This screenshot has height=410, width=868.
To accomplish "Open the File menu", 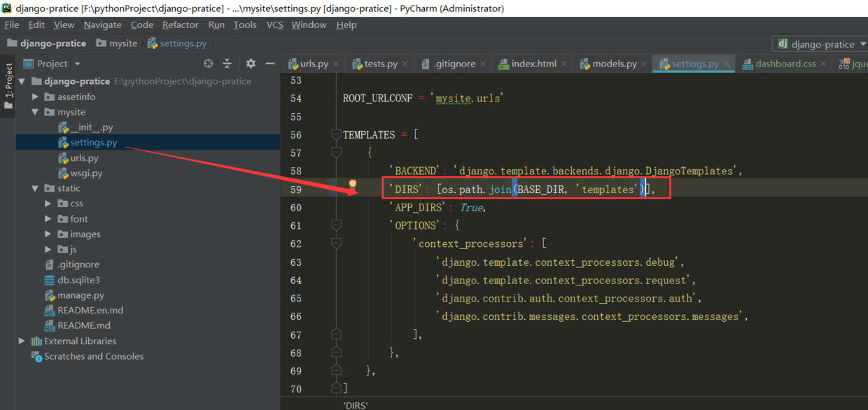I will (x=12, y=24).
